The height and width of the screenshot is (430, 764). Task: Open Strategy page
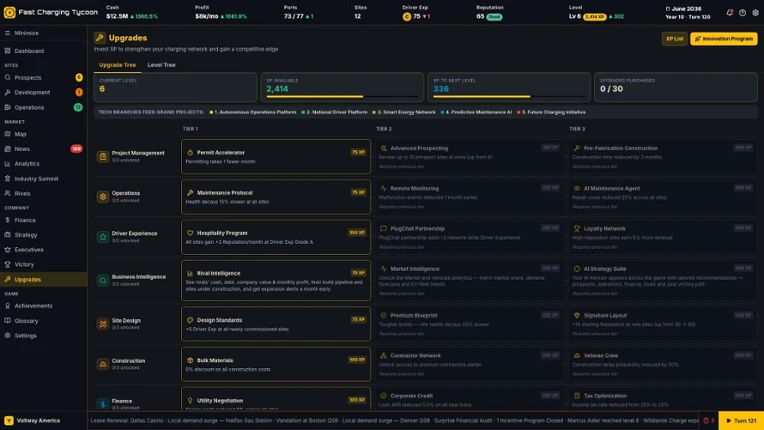click(43, 235)
